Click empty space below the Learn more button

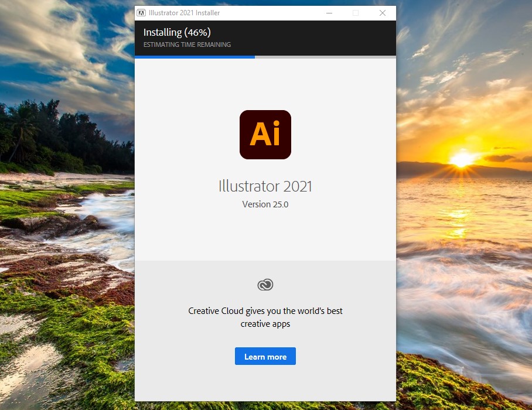pyautogui.click(x=265, y=384)
